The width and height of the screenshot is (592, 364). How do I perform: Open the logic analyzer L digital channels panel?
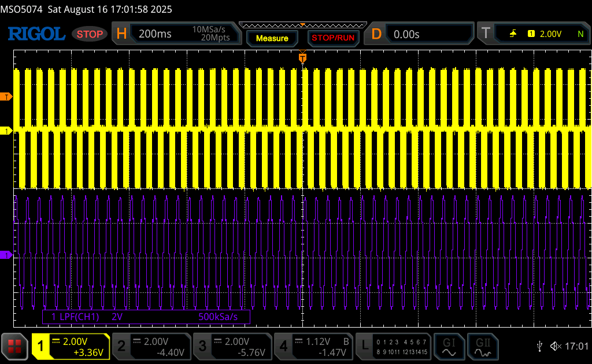pos(393,347)
